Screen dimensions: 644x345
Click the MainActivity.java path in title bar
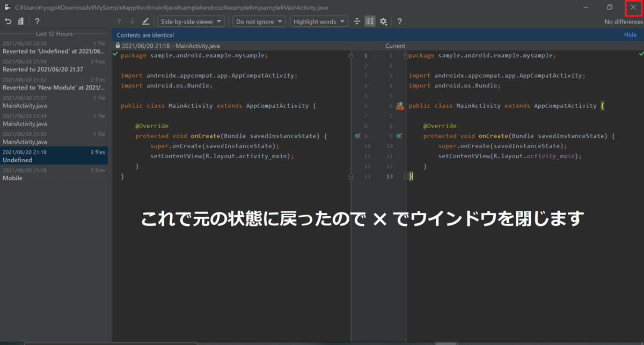[172, 8]
